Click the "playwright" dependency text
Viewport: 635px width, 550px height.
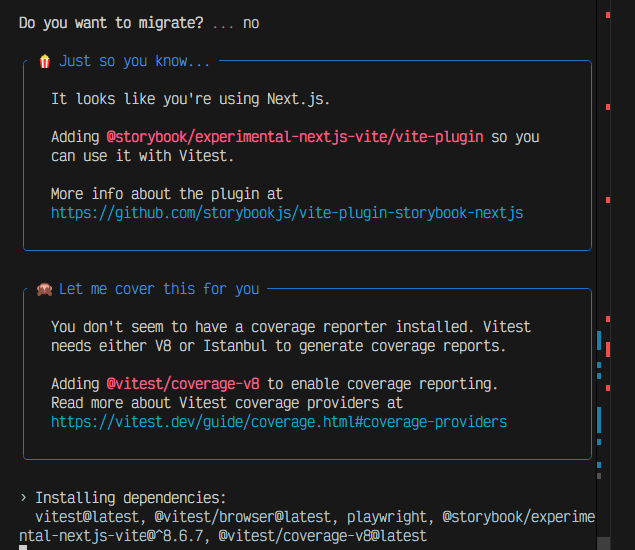pyautogui.click(x=386, y=517)
